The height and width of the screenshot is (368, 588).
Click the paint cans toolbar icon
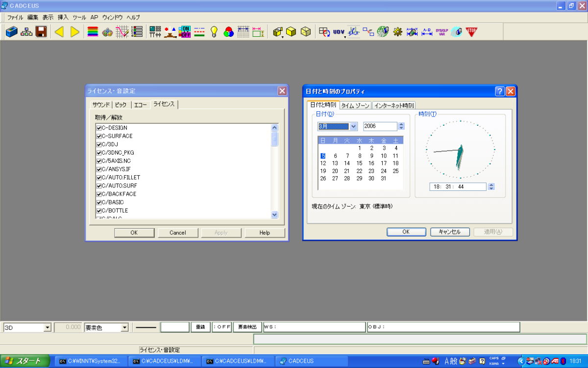click(x=107, y=32)
